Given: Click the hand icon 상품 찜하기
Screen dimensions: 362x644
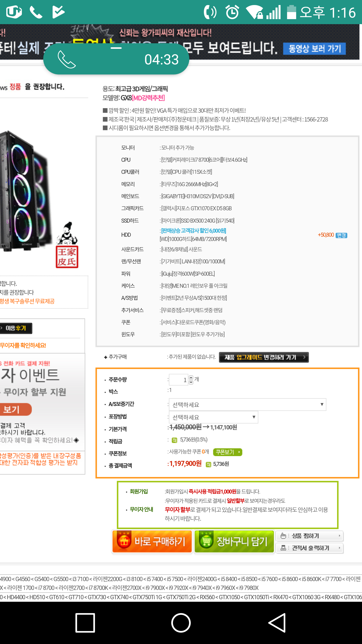Looking at the screenshot, I should point(283,536).
